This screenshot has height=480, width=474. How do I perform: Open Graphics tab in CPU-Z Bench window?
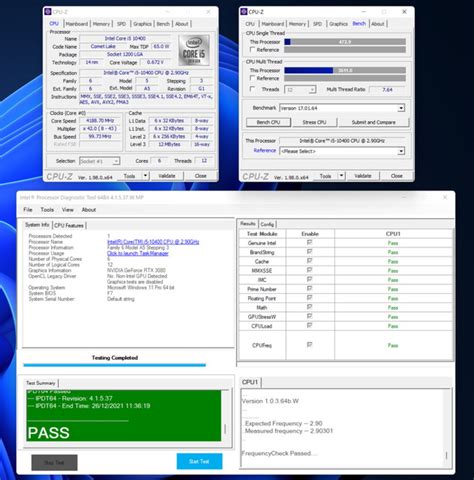point(338,24)
